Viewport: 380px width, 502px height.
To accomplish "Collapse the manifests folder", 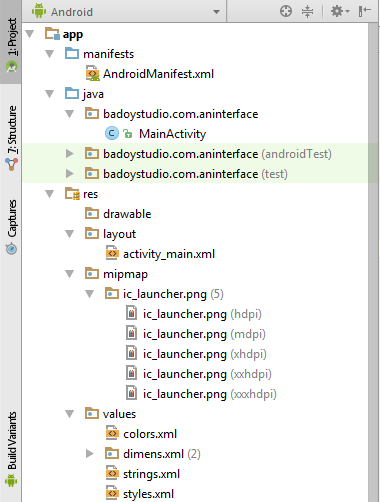I will [x=49, y=54].
